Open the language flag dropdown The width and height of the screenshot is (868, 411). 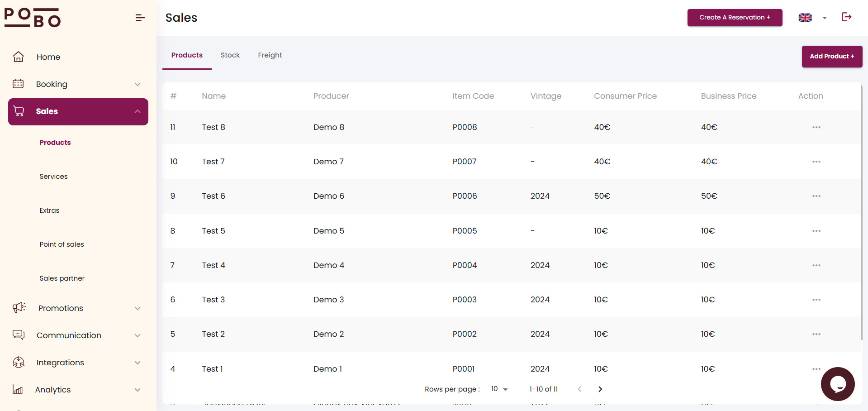click(x=812, y=18)
